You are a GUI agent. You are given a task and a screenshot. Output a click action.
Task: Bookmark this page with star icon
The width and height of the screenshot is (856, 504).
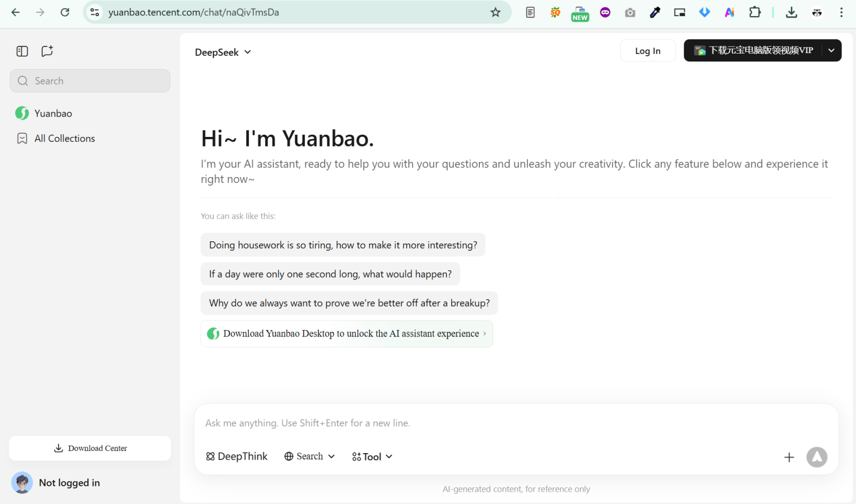pos(495,12)
